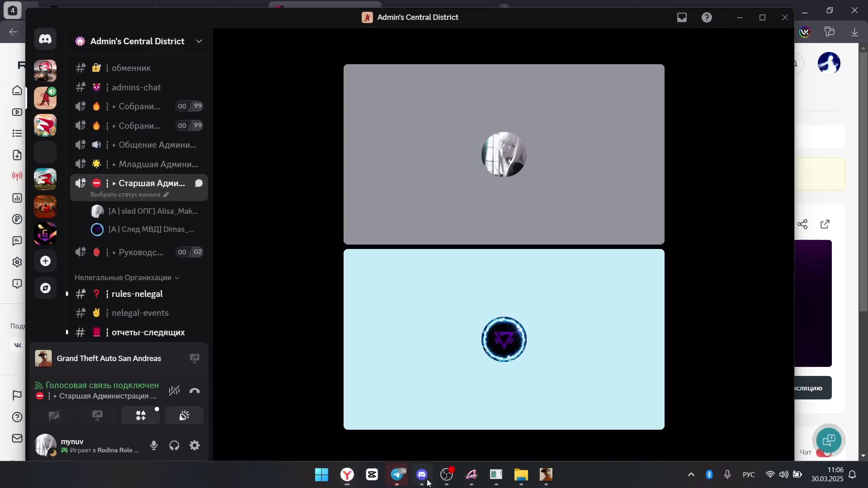Open Discord direct messages home icon
The height and width of the screenshot is (488, 868).
pos(45,39)
